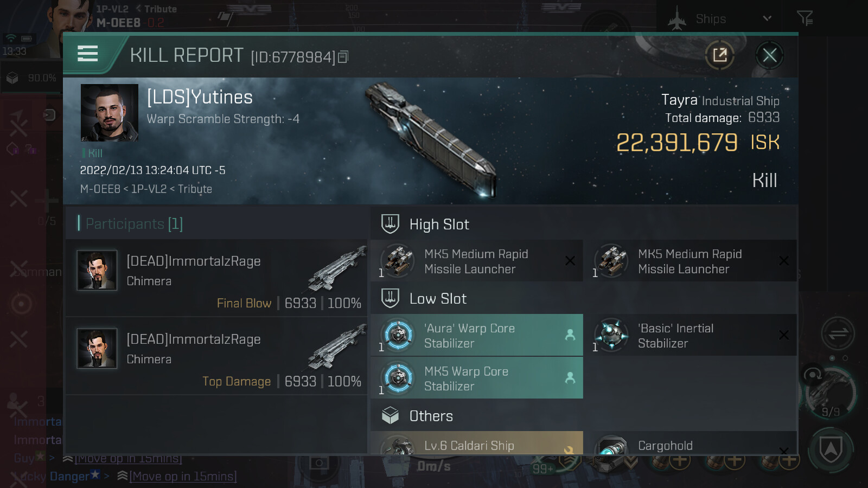Image resolution: width=868 pixels, height=488 pixels.
Task: Click Yutines pilot portrait
Action: (x=110, y=113)
